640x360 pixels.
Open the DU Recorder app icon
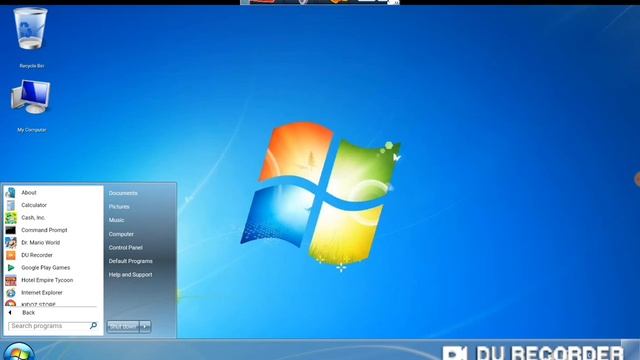click(11, 255)
